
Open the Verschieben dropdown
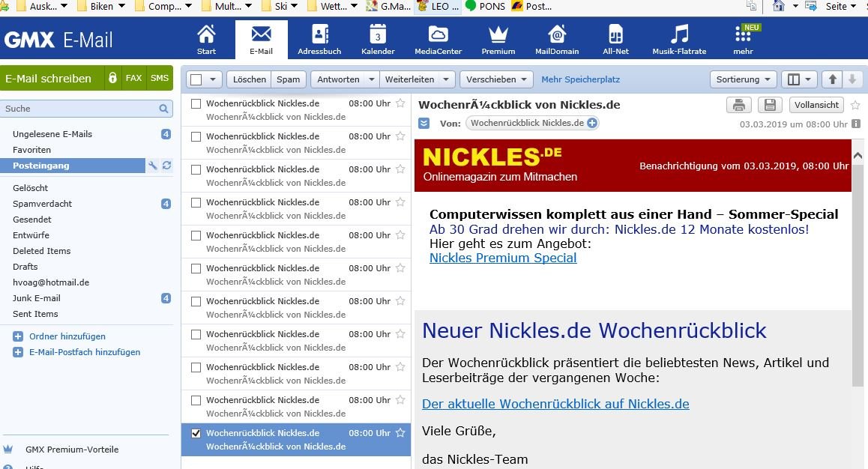click(x=496, y=79)
